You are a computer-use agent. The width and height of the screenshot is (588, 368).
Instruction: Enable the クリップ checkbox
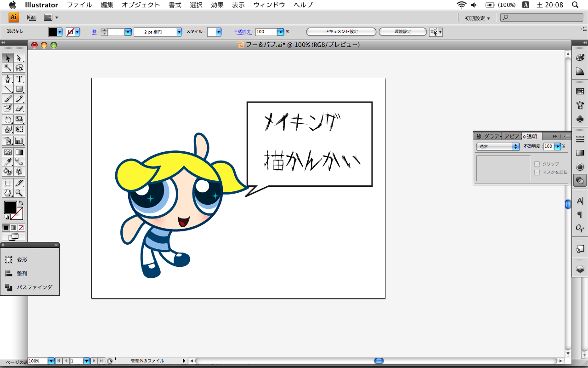pyautogui.click(x=537, y=164)
